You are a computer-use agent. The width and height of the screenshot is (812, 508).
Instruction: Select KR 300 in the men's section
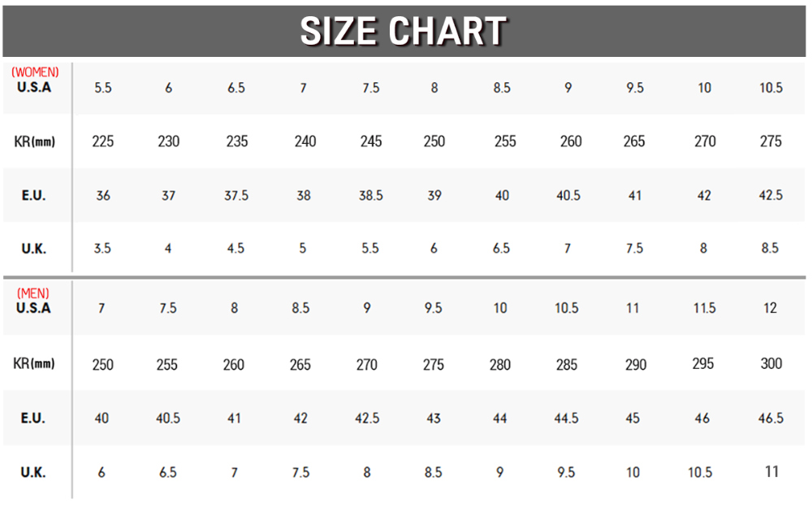[771, 363]
